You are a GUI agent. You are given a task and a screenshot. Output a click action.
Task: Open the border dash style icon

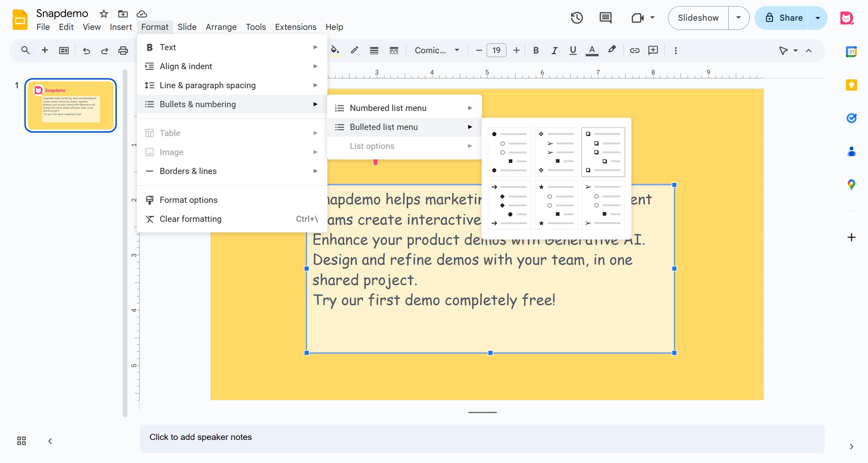[394, 51]
